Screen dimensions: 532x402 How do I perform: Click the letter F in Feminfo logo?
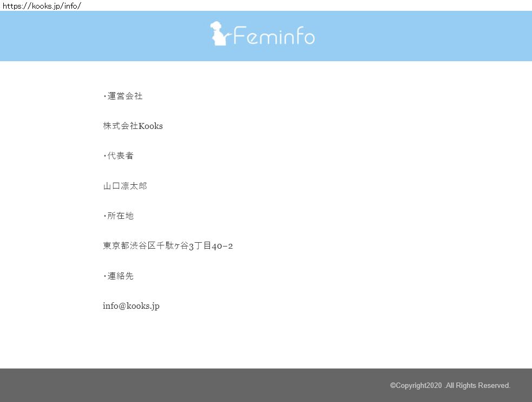(x=240, y=37)
